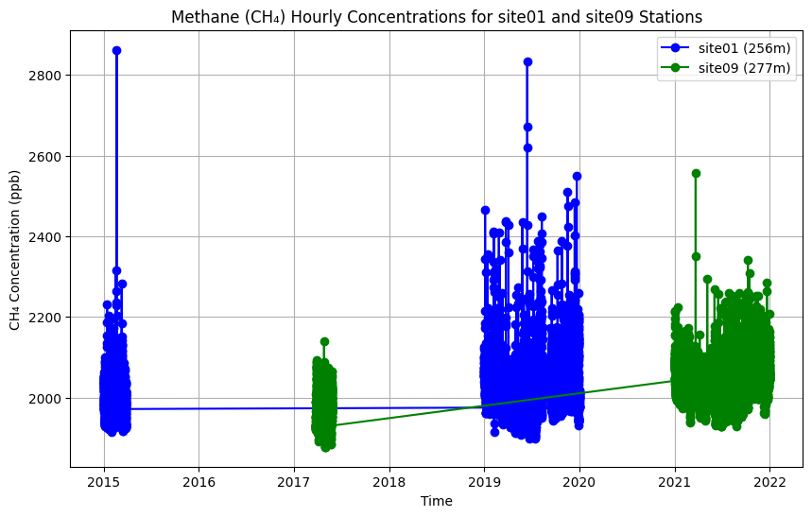
Task: Click the topmost green data point in 2017
Action: tap(324, 341)
